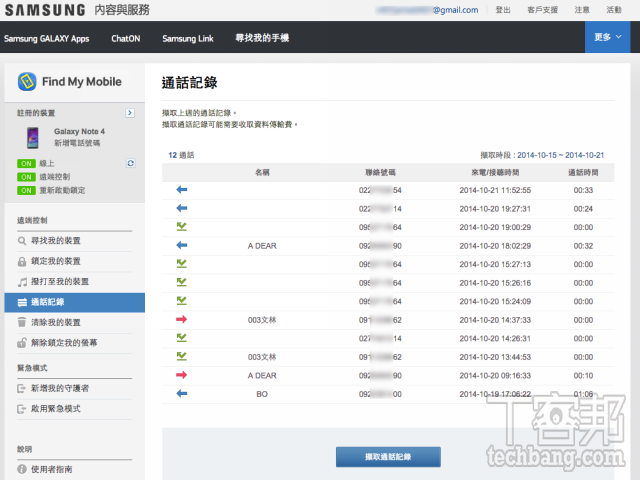Go to ChatON in the nav bar

(126, 38)
